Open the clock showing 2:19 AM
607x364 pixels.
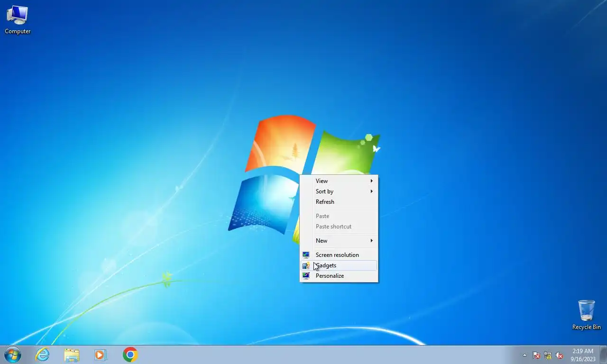click(583, 355)
